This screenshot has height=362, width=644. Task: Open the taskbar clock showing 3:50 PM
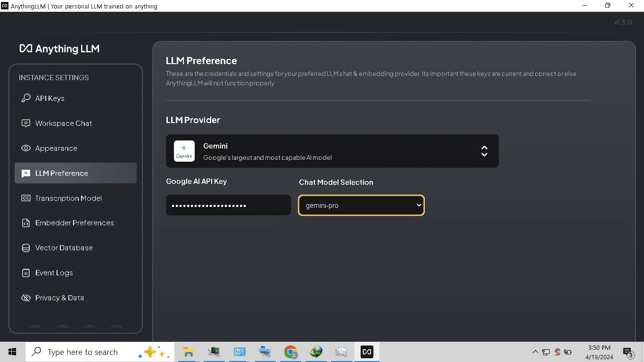(x=599, y=352)
